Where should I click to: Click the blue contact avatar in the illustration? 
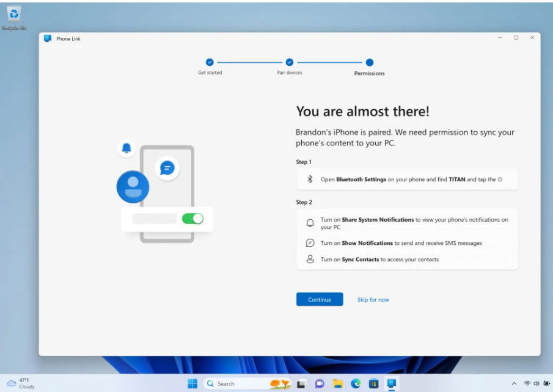click(133, 187)
